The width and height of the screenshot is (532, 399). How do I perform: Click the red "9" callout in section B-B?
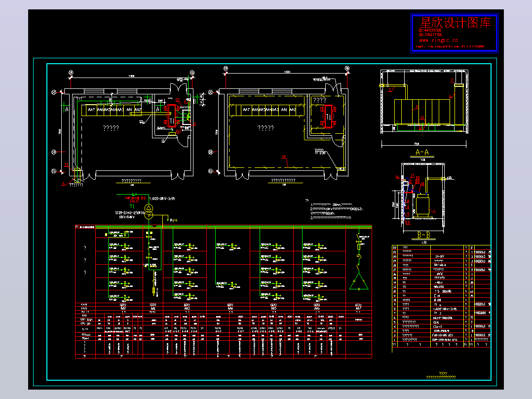click(x=408, y=214)
